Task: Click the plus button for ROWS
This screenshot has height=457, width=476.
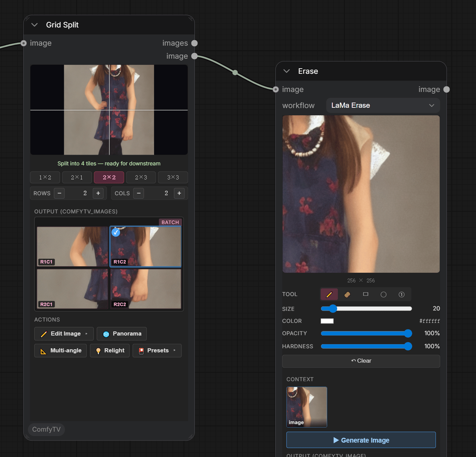Action: [98, 193]
